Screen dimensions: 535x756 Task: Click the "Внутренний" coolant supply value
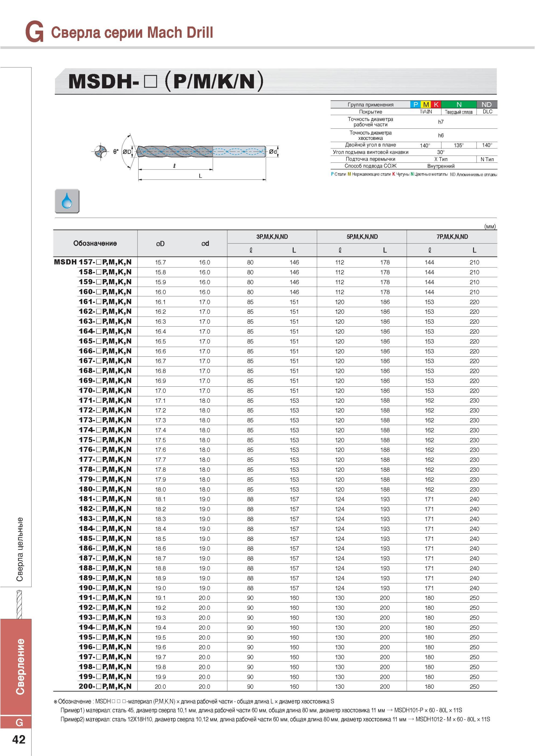(x=441, y=166)
